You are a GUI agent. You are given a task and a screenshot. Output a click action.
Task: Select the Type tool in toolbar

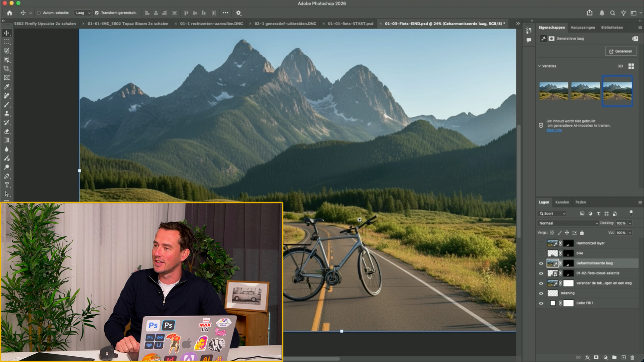[6, 185]
